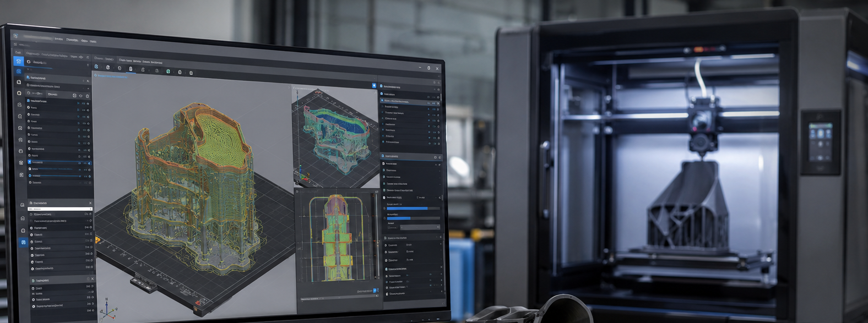Toggle blue checkbox at isometric preview corner
The width and height of the screenshot is (868, 323).
pyautogui.click(x=375, y=86)
